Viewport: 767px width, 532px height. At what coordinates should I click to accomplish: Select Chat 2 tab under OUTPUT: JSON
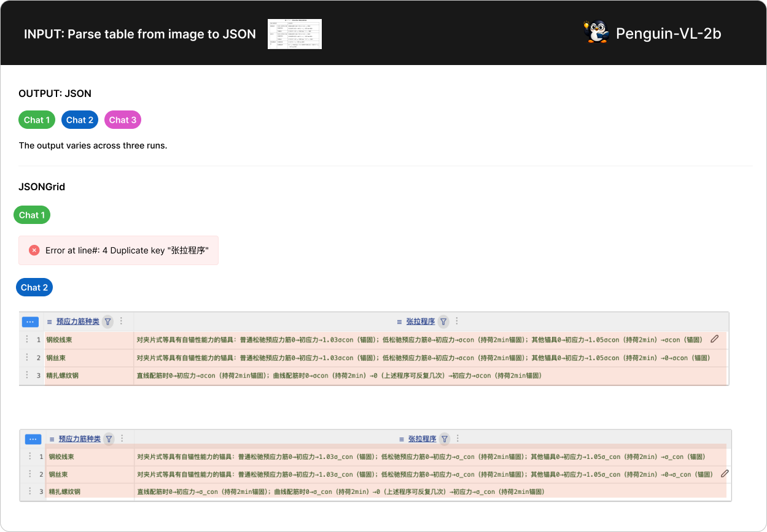(x=80, y=120)
